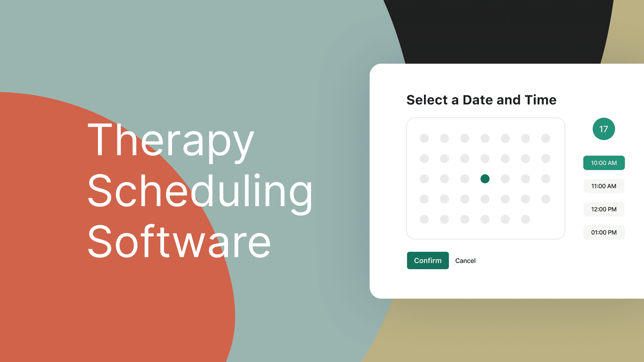The height and width of the screenshot is (362, 644).
Task: Toggle the 10:00 AM selected state
Action: pos(604,163)
